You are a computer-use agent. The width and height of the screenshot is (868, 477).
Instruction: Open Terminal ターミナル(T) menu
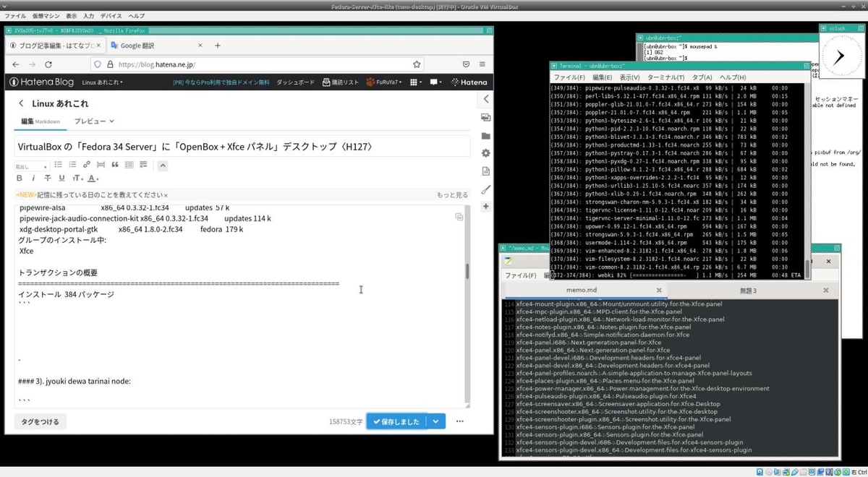tap(666, 77)
